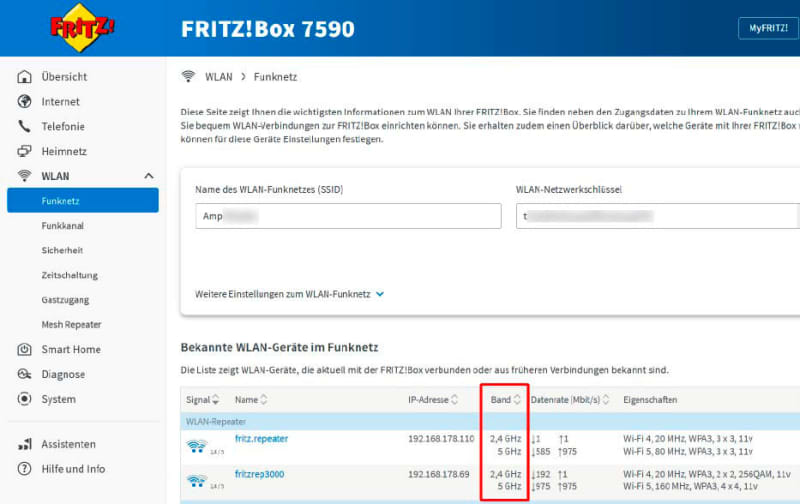Collapse the WLAN menu chevron

point(148,176)
